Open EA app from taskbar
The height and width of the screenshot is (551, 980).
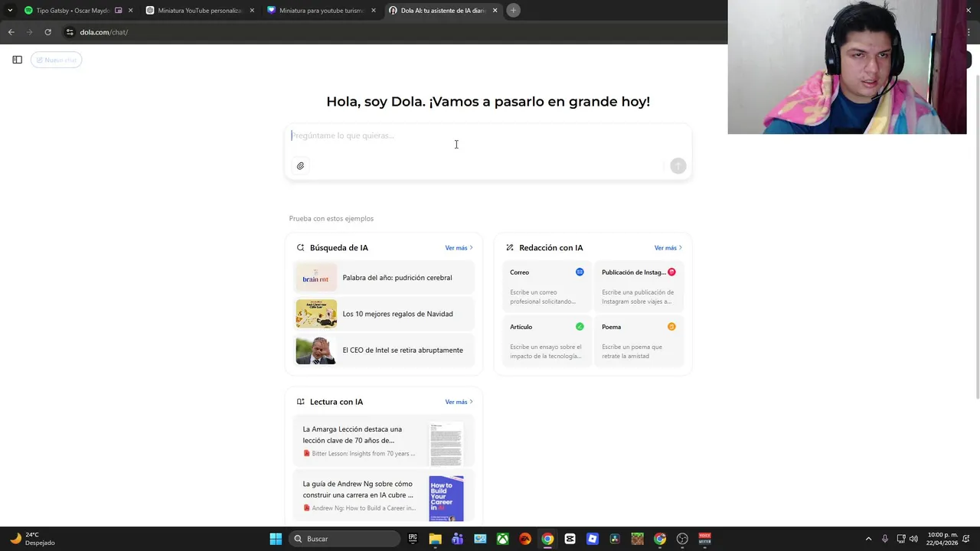coord(524,539)
